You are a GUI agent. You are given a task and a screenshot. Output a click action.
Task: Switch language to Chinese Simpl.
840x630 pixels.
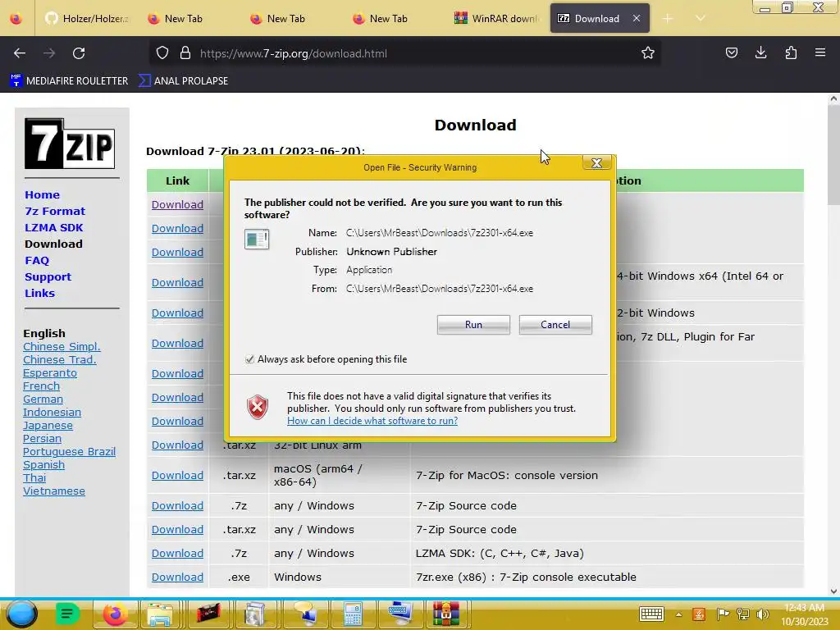(x=62, y=347)
